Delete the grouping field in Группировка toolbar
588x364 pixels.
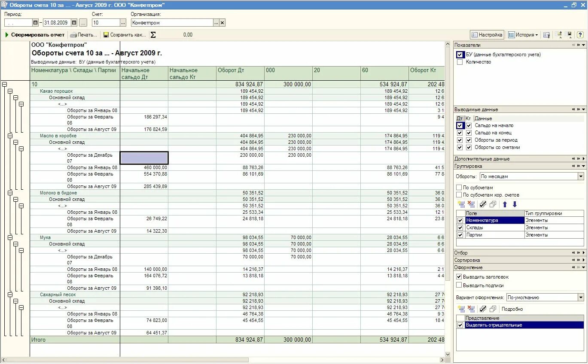point(471,205)
